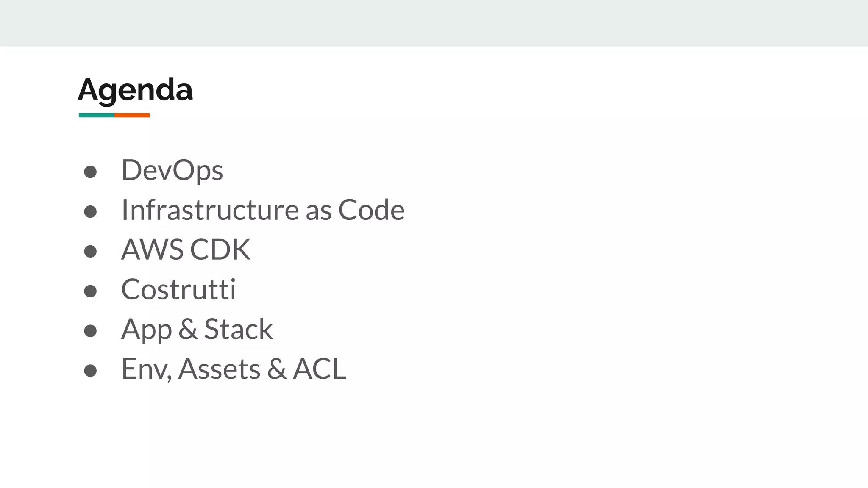Select the Env, Assets & ACL line
The image size is (868, 488).
pos(234,369)
